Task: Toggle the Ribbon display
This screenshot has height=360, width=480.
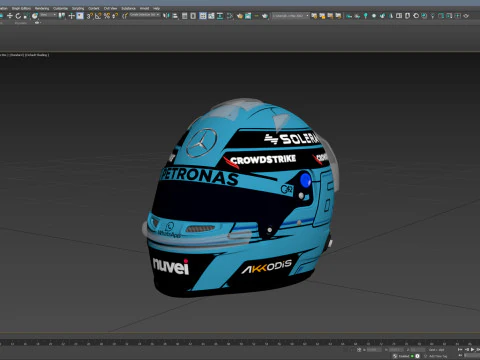Action: 203,16
